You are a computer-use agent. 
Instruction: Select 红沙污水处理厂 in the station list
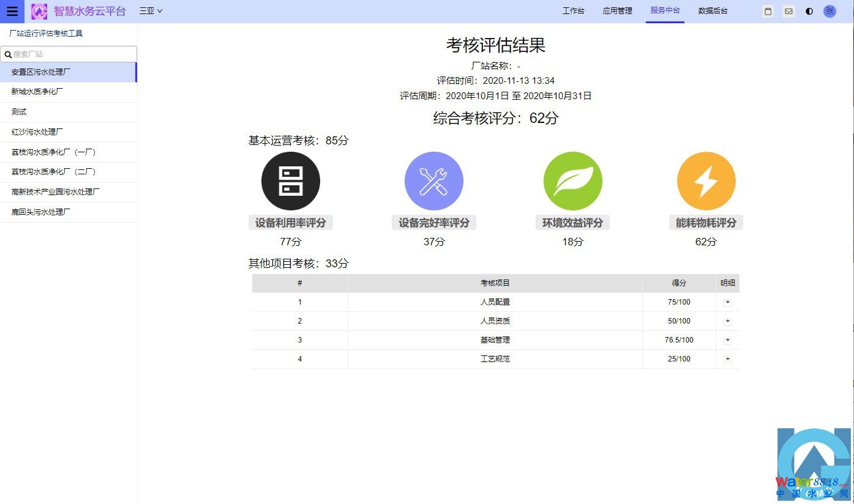(x=37, y=132)
